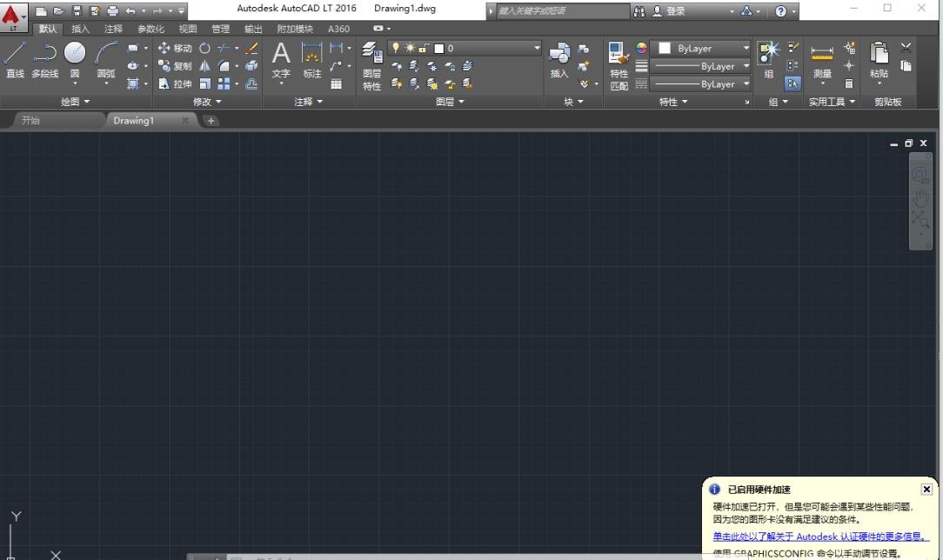Expand the Utilities (实用工具) panel
Viewport: 943px width, 560px height.
[832, 102]
